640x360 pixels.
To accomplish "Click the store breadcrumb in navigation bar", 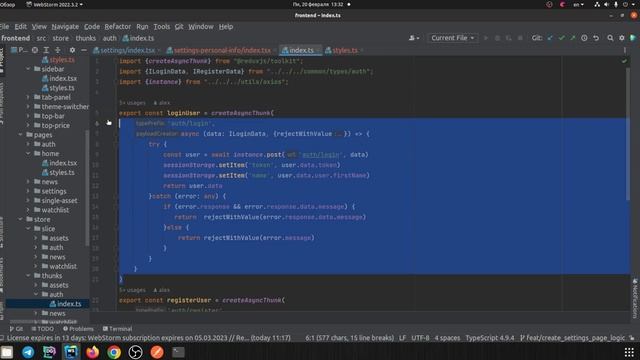I will coord(61,38).
